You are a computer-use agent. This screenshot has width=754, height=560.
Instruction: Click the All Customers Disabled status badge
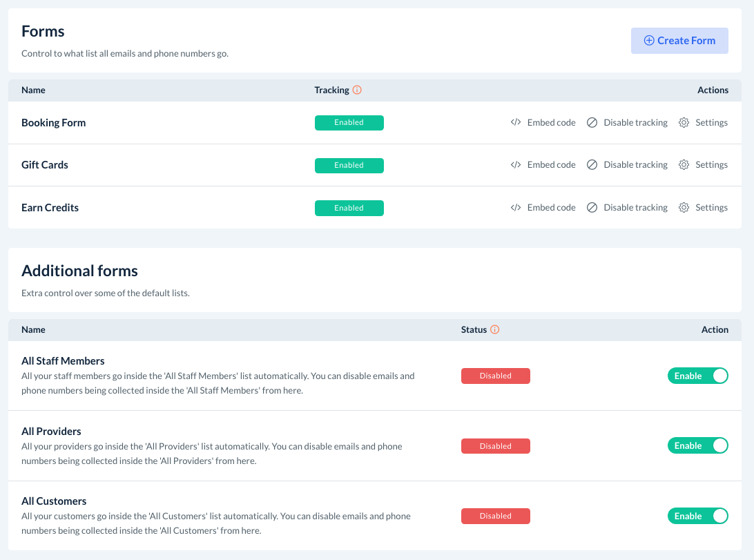coord(495,516)
